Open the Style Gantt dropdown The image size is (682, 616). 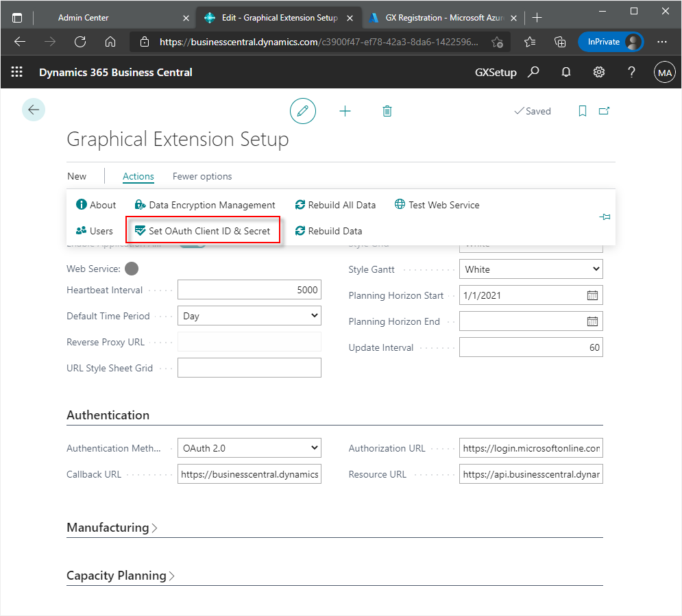coord(531,269)
